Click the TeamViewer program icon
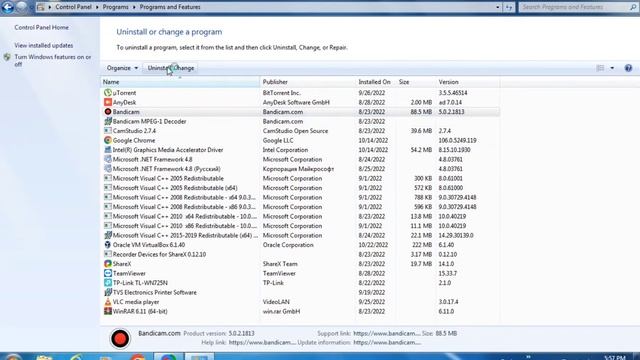This screenshot has height=360, width=640. point(108,273)
